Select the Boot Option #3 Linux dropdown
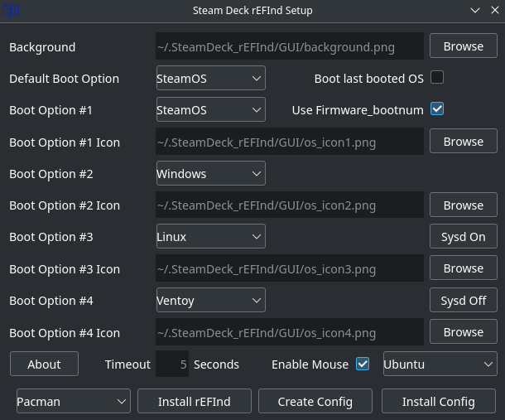This screenshot has height=420, width=505. coord(210,237)
